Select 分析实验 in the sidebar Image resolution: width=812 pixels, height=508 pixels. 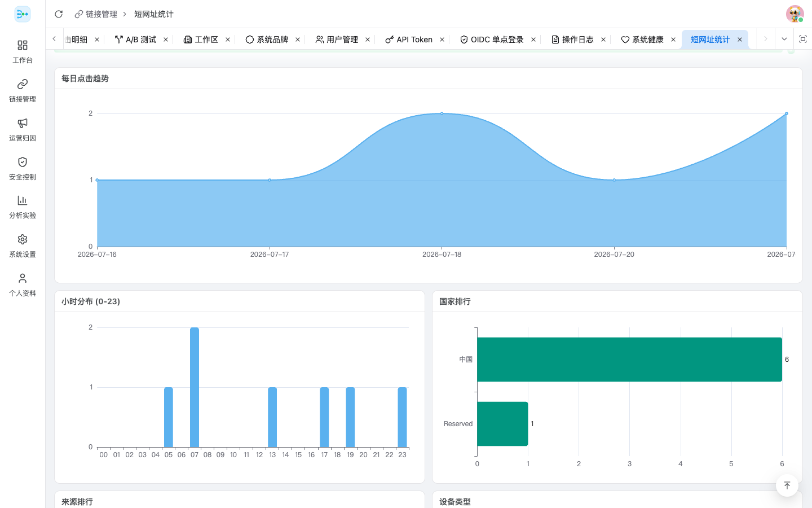(23, 207)
